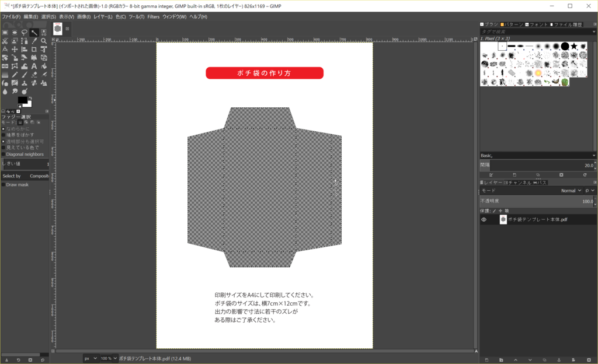This screenshot has width=598, height=364.
Task: Open the パターン panel tab
Action: click(512, 24)
